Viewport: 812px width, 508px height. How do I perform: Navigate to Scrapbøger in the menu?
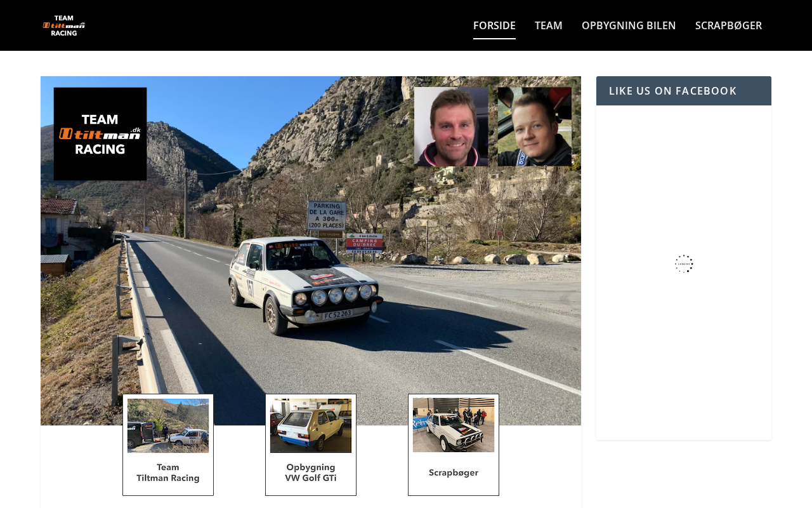tap(728, 25)
